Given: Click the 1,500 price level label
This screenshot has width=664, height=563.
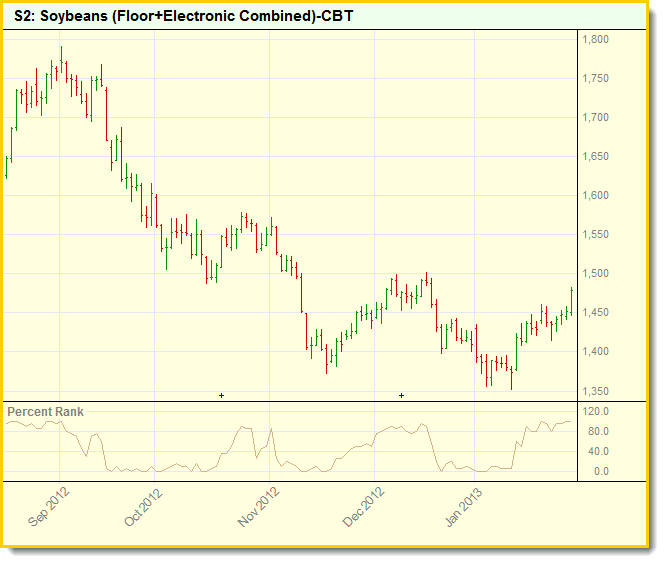Looking at the screenshot, I should 595,274.
